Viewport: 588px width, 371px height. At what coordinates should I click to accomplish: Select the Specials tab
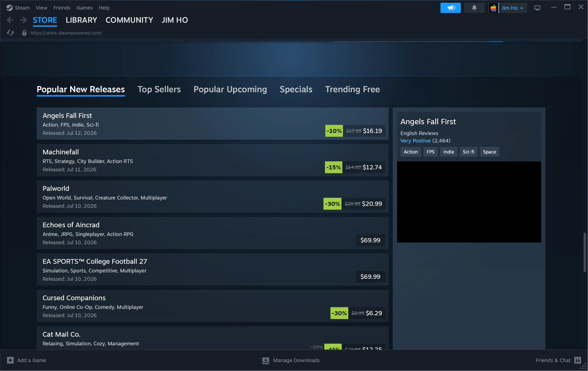[296, 89]
